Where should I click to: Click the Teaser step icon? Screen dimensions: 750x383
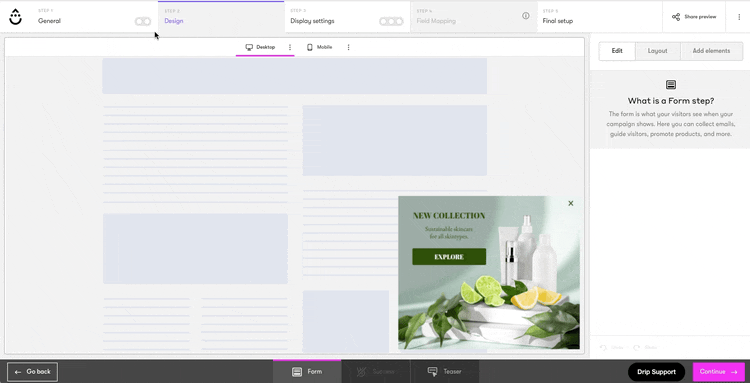point(432,372)
